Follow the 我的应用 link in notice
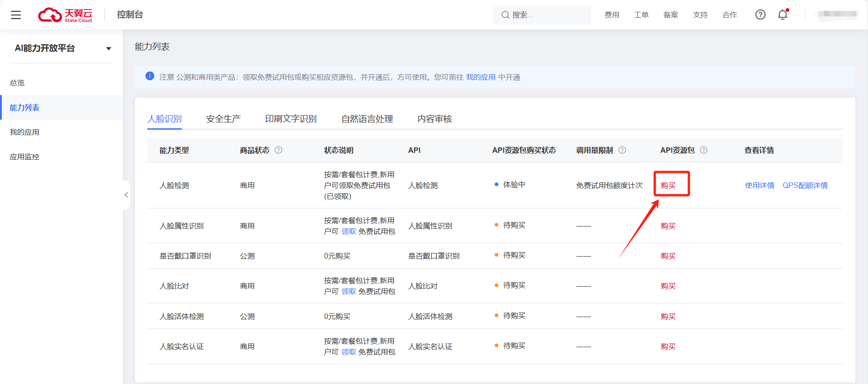 (x=481, y=77)
